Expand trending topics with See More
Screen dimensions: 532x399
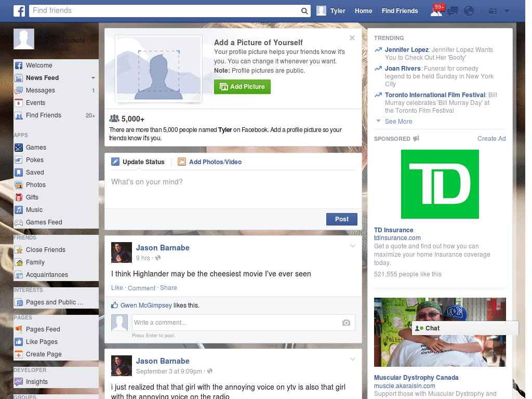coord(398,122)
